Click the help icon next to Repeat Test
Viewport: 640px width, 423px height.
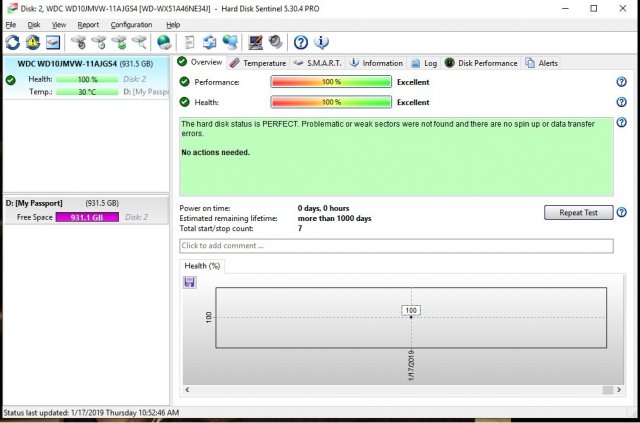point(622,213)
